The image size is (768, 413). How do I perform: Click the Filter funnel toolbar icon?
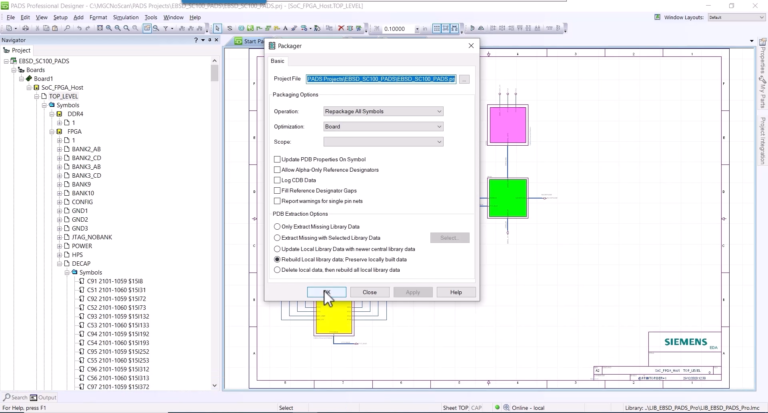coord(166,28)
